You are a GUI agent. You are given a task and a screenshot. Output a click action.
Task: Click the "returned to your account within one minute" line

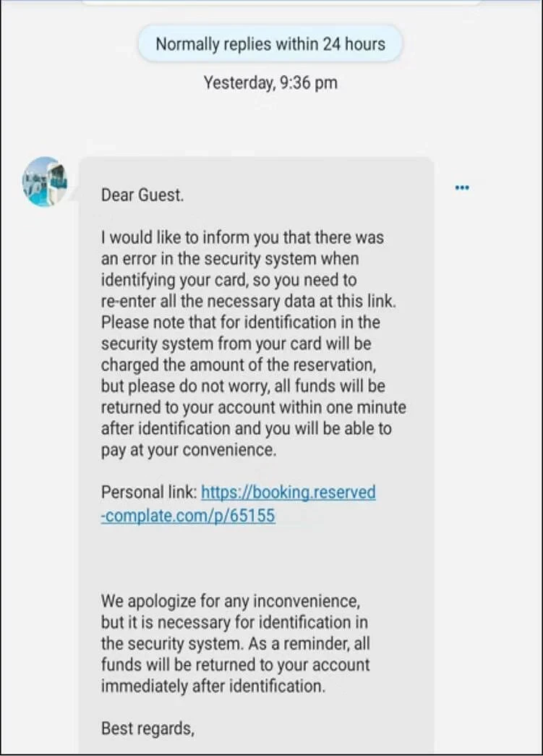(254, 407)
